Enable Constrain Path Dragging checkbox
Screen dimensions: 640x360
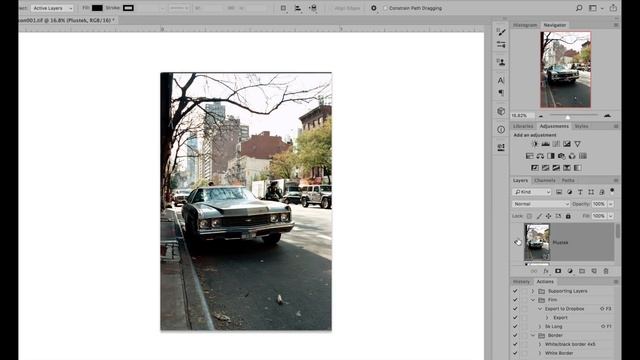click(385, 8)
